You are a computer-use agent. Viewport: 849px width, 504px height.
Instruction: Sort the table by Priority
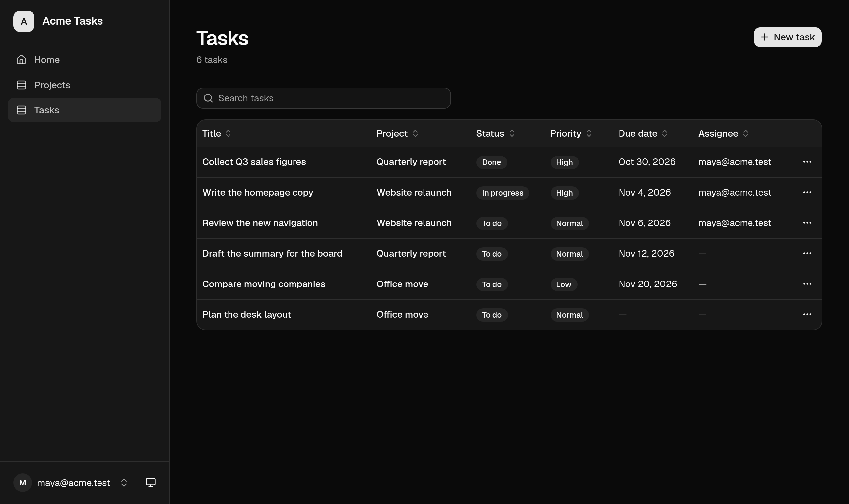(571, 134)
